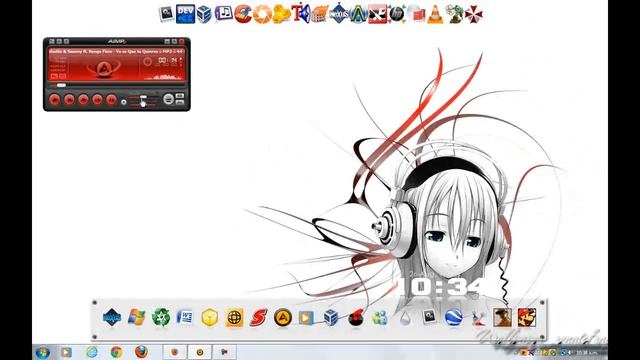Screen dimensions: 640x360
Task: Open the gold PSP-style icon in top dock
Action: pyautogui.click(x=281, y=14)
